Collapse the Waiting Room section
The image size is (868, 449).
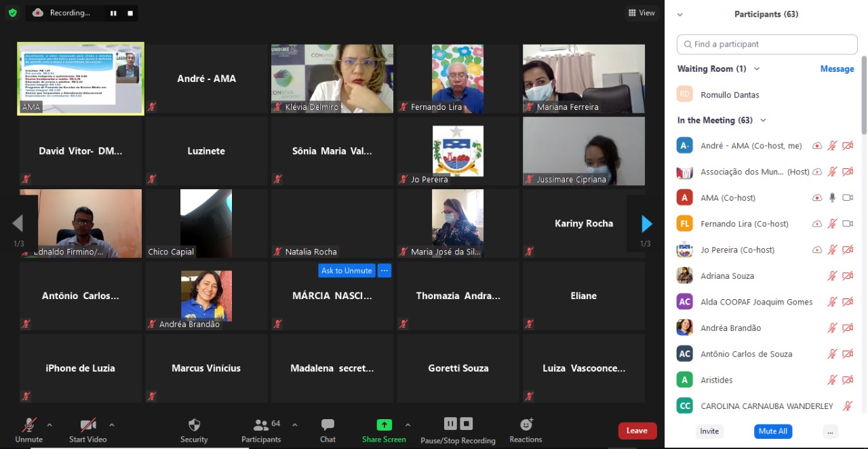757,69
